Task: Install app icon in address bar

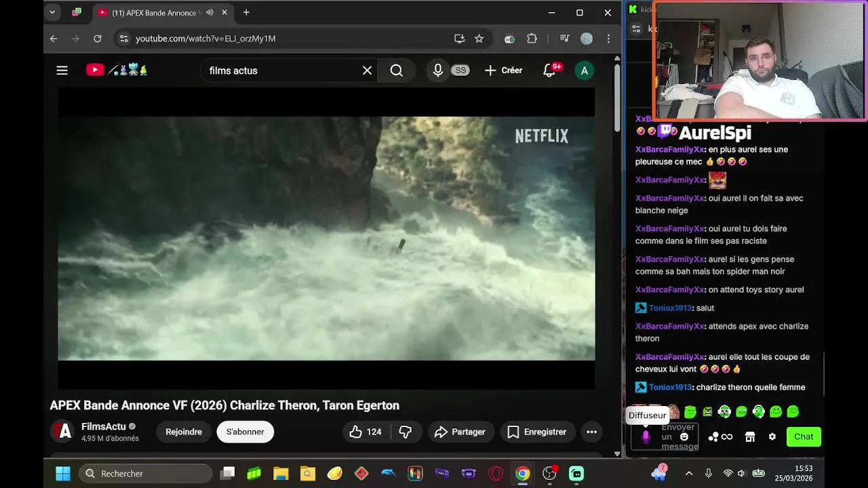Action: pyautogui.click(x=459, y=39)
